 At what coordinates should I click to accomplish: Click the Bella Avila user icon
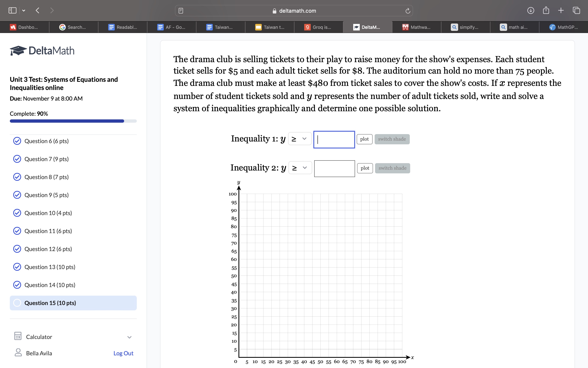pos(18,352)
